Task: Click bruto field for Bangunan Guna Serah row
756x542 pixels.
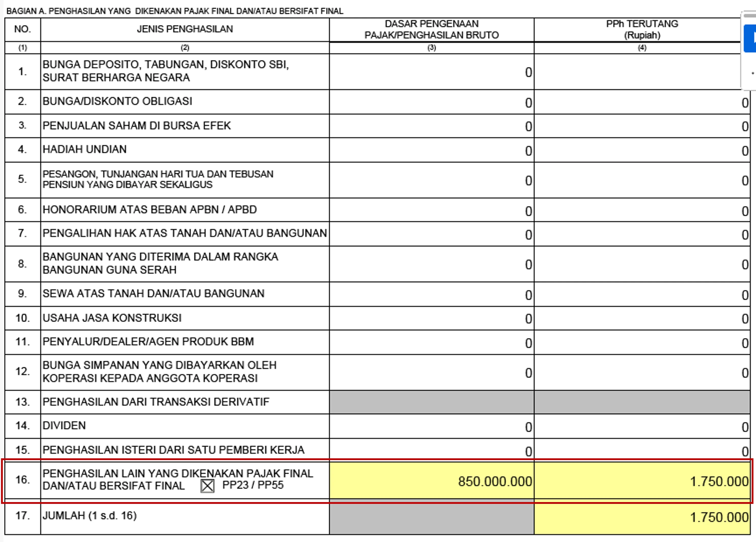Action: 432,264
